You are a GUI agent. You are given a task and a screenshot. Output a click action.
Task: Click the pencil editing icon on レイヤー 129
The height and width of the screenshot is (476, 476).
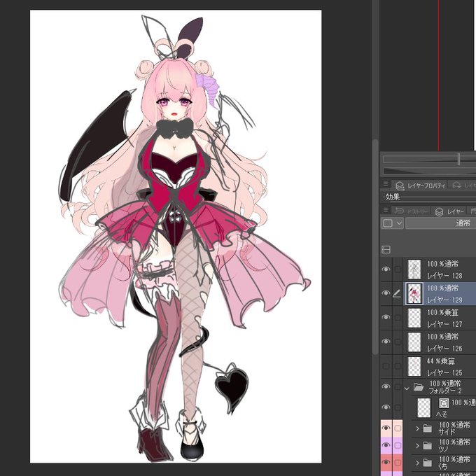[397, 293]
